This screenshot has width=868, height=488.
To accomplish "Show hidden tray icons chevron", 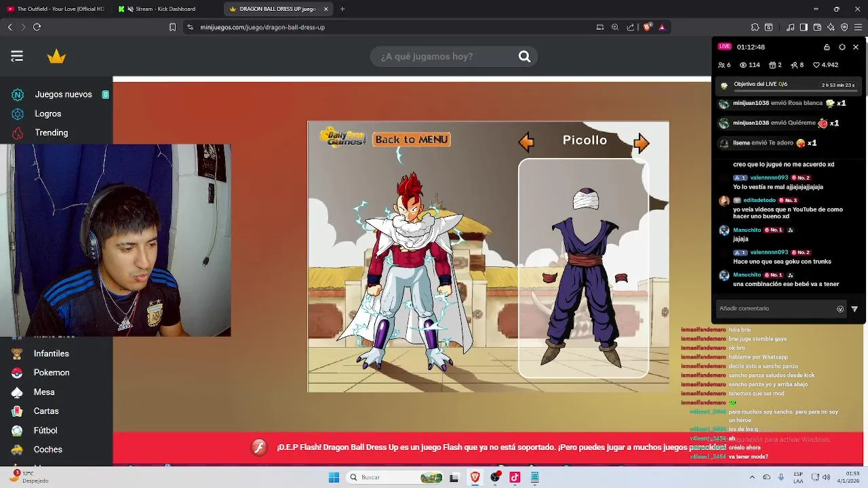I will pyautogui.click(x=752, y=477).
